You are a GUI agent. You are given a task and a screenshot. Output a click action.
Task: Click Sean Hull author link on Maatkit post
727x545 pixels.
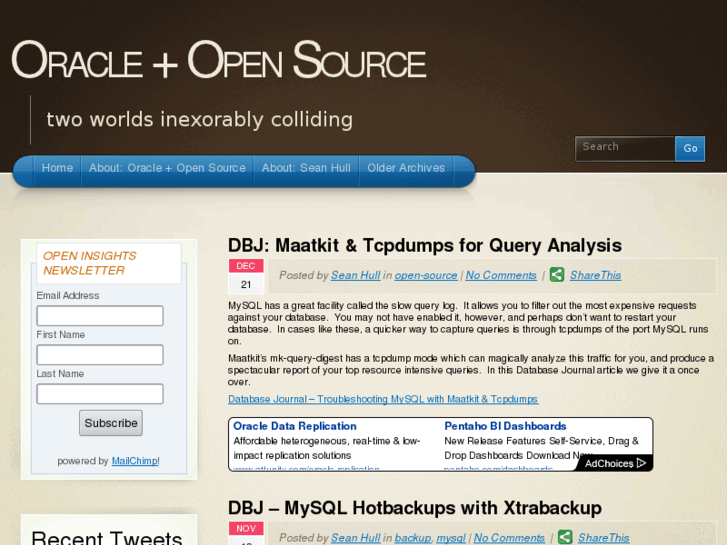pos(356,275)
